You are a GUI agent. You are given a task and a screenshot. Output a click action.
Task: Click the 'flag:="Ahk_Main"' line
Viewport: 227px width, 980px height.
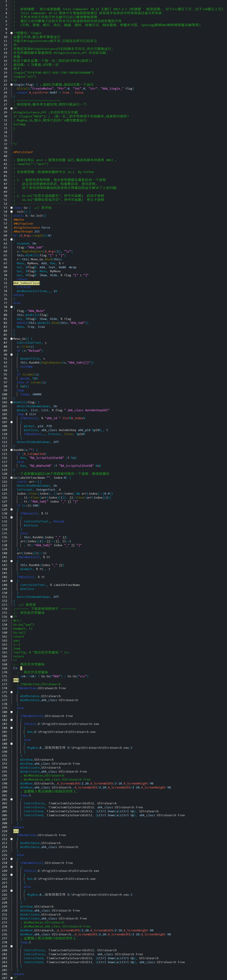31,311
